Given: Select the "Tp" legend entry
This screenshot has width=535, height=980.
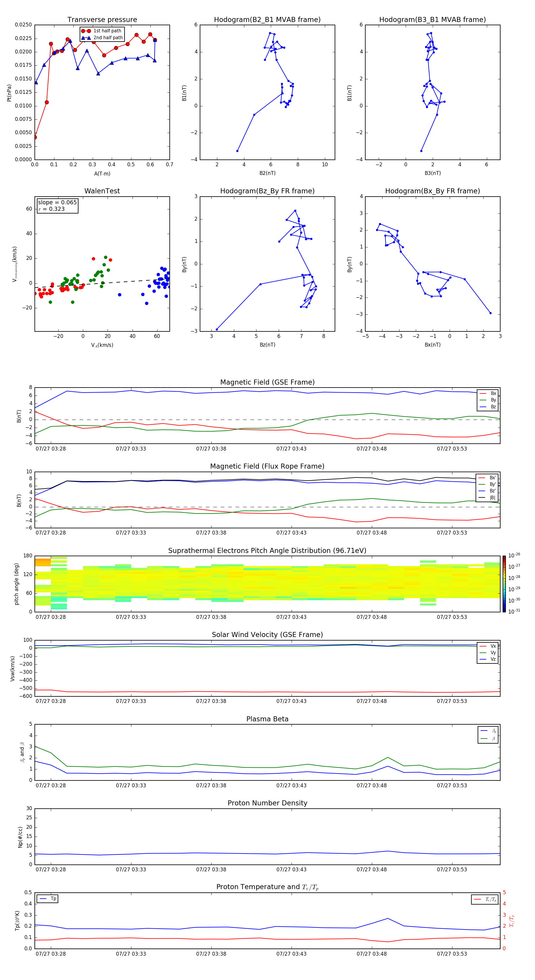Looking at the screenshot, I should 48,899.
